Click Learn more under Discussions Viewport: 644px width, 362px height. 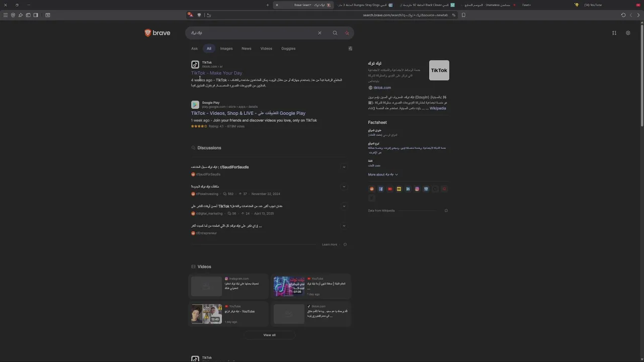point(330,244)
